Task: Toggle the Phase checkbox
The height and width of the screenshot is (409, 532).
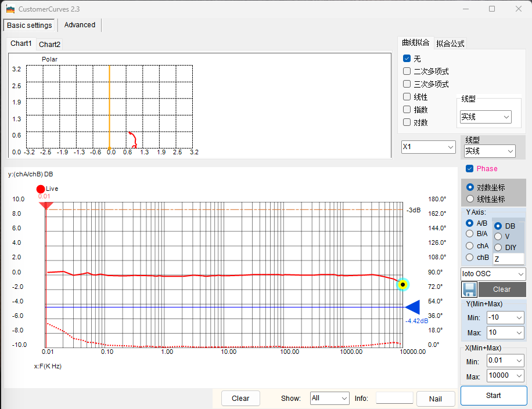Action: point(470,169)
